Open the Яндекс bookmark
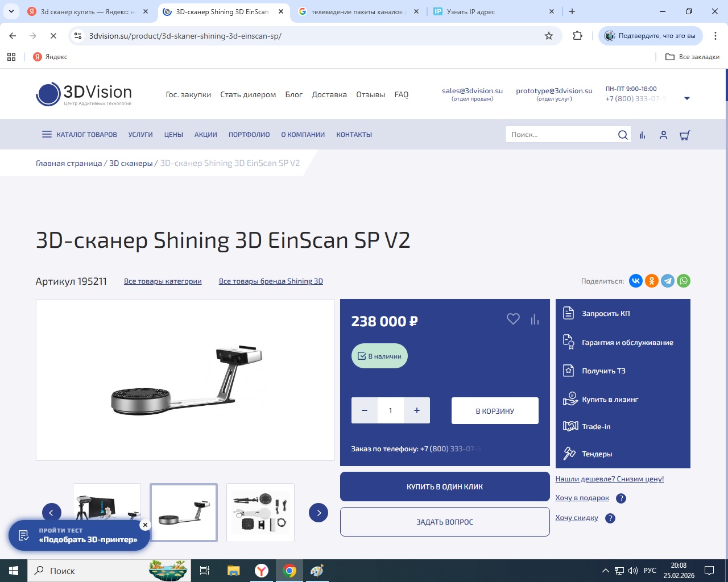728x582 pixels. pos(50,57)
